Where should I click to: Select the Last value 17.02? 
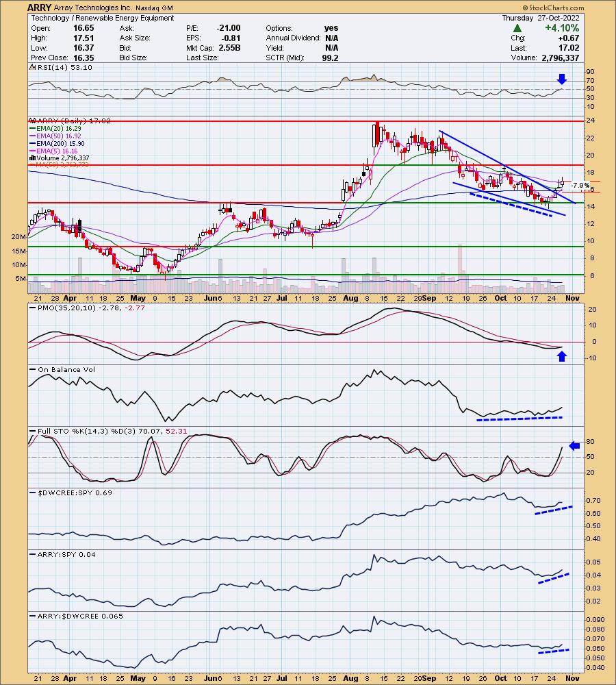coord(569,48)
